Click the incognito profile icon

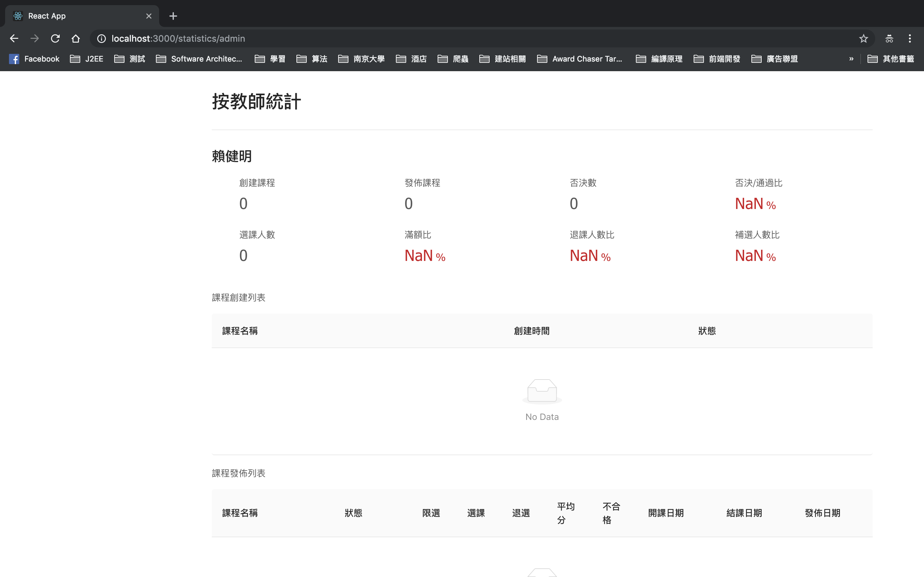coord(889,38)
